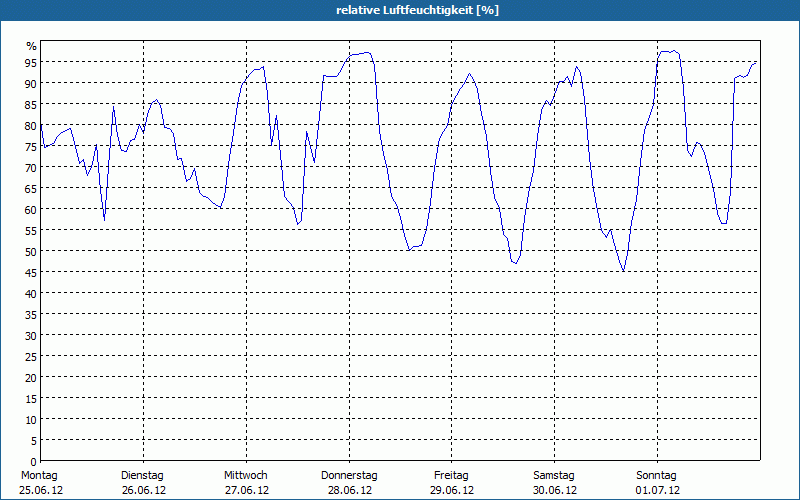
Task: Click the y-axis value 55
Action: click(31, 231)
